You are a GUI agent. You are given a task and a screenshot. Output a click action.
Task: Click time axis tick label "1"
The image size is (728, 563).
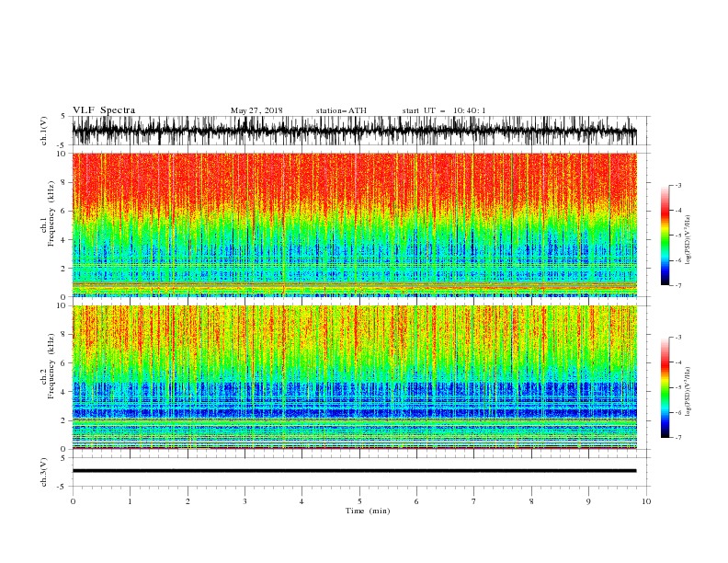tap(130, 501)
